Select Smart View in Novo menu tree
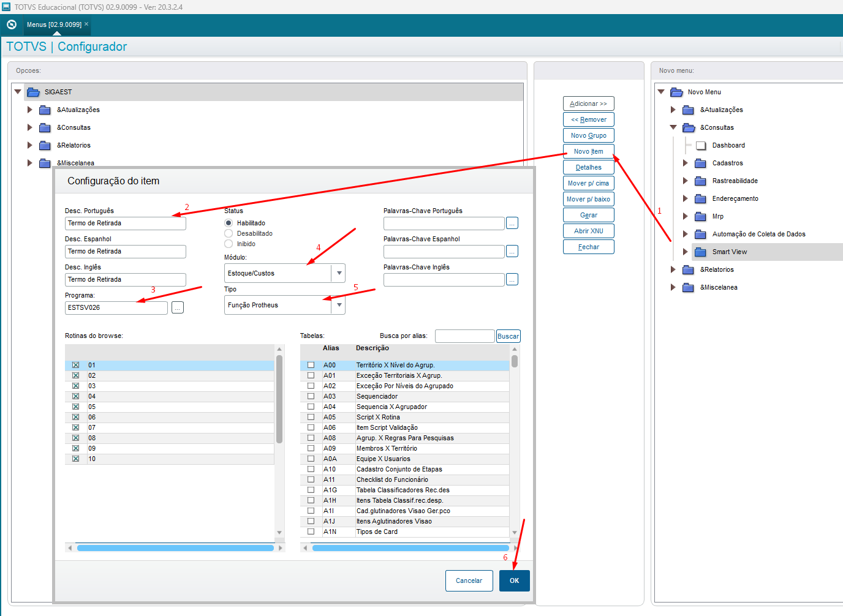 [x=729, y=252]
